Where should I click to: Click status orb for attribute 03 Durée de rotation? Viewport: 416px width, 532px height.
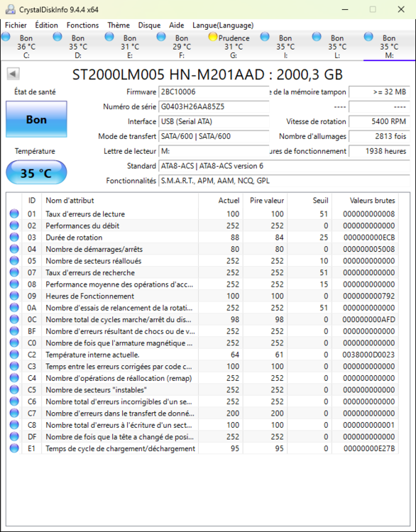14,237
